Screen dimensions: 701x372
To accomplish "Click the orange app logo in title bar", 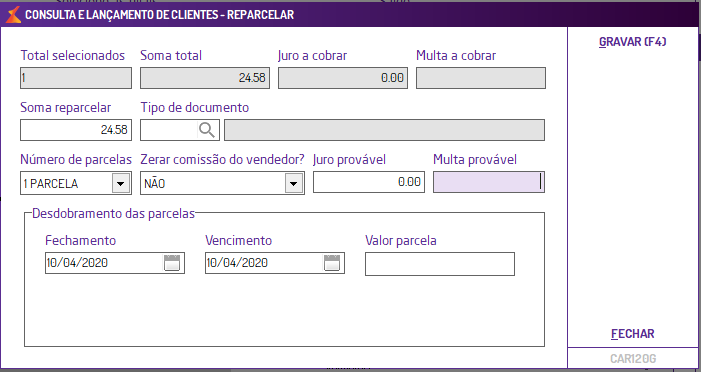I will pyautogui.click(x=13, y=14).
